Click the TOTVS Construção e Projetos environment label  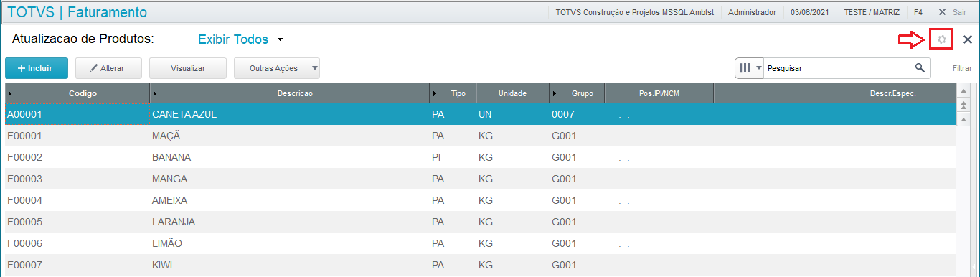pos(635,12)
